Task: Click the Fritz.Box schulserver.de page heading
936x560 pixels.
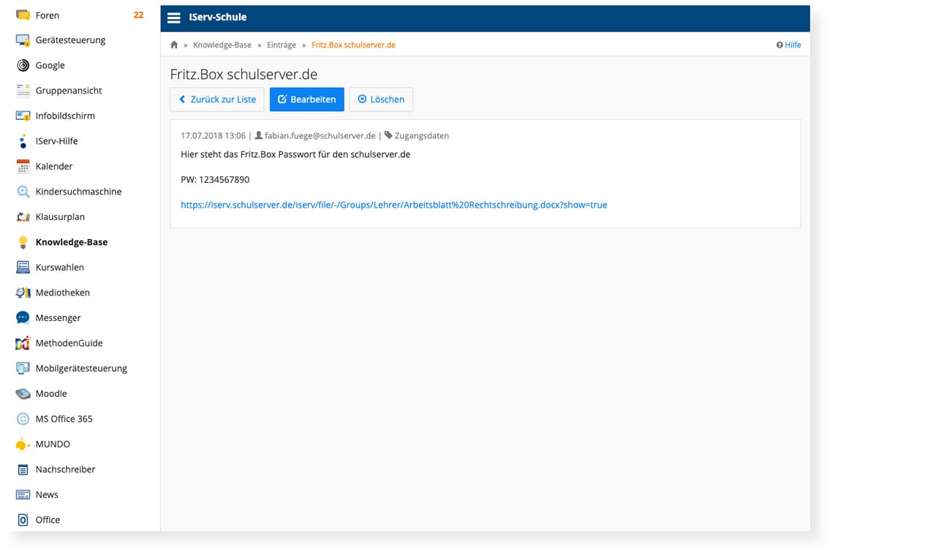Action: 244,75
